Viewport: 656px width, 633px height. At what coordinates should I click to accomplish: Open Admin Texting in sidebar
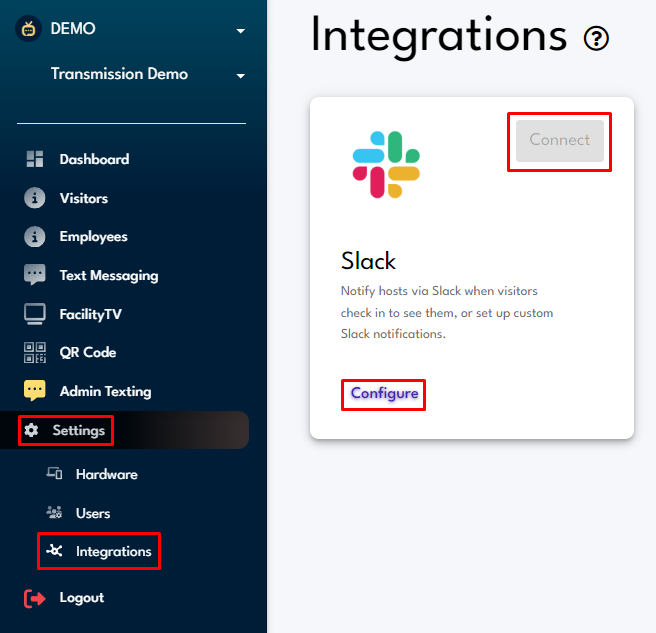[x=105, y=392]
